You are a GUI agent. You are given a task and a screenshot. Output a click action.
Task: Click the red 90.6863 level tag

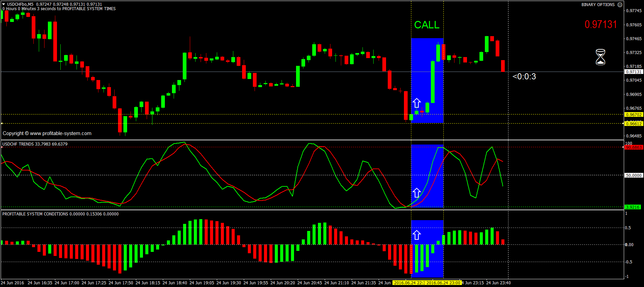point(634,148)
